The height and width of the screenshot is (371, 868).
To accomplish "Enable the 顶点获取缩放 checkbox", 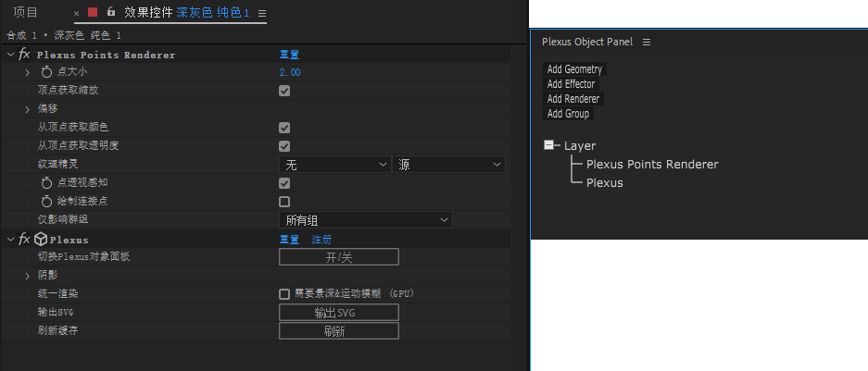I will click(284, 91).
